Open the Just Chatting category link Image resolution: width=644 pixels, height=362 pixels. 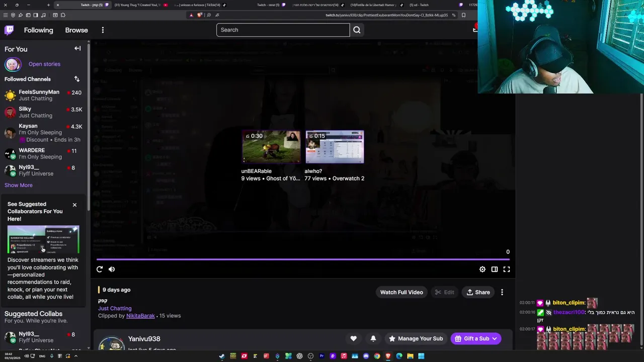(115, 308)
